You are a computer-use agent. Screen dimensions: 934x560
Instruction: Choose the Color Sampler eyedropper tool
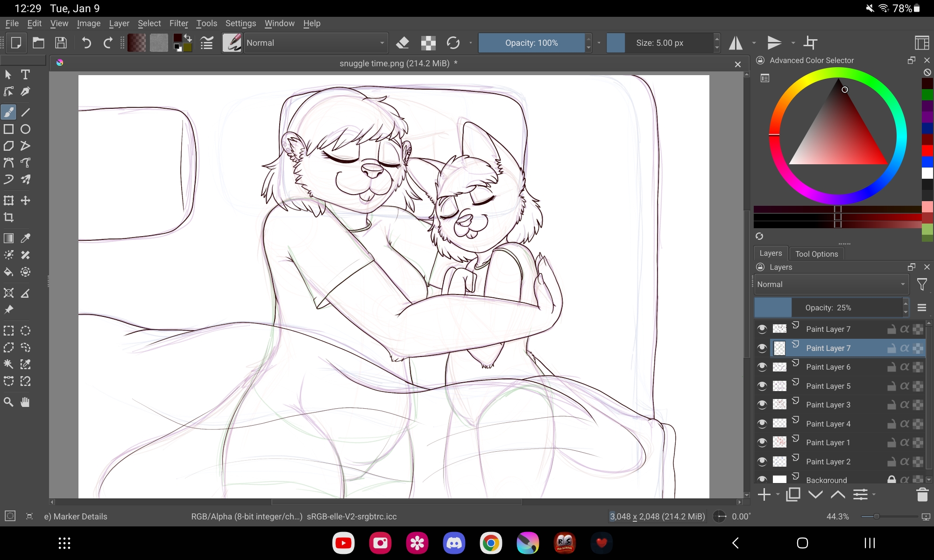(x=26, y=238)
